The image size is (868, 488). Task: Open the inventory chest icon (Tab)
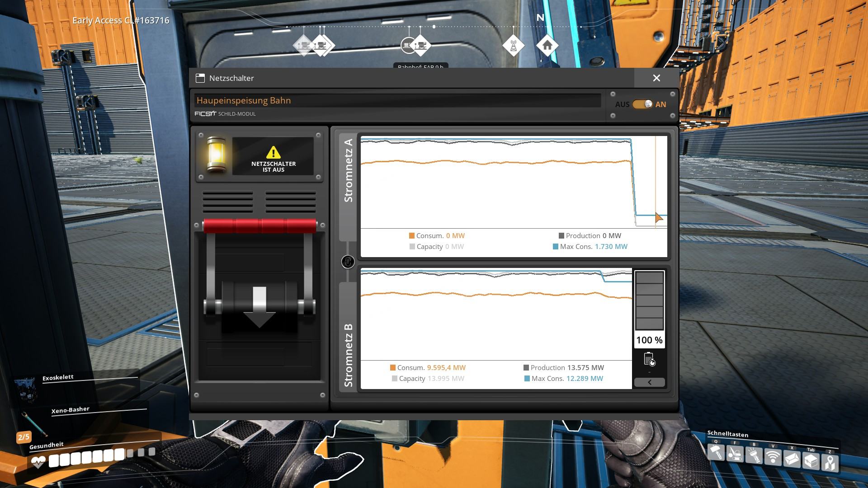coord(811,461)
